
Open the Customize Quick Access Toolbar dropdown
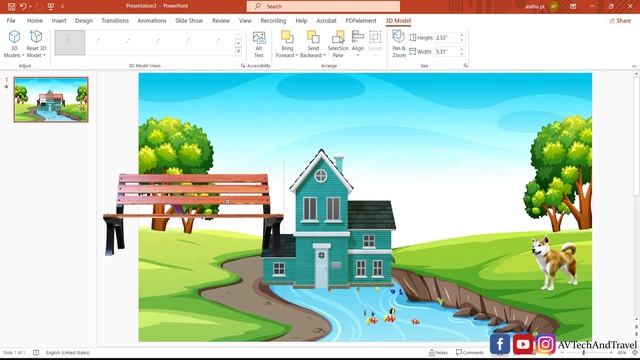click(62, 7)
